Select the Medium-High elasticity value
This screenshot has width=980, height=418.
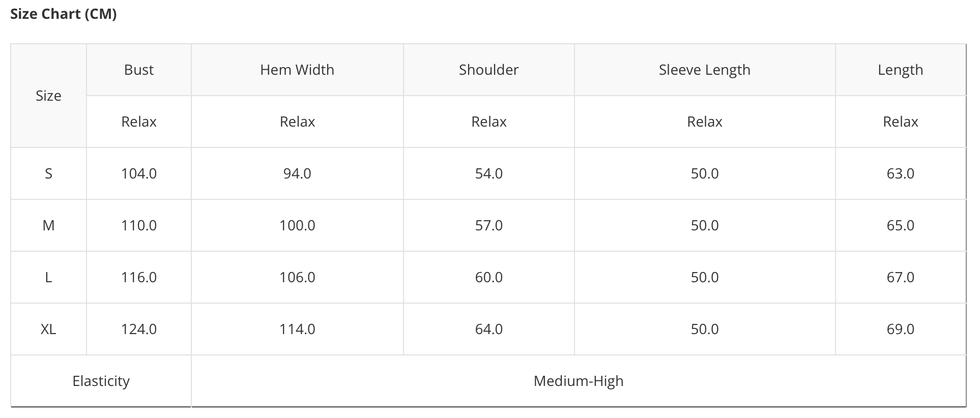pos(578,381)
